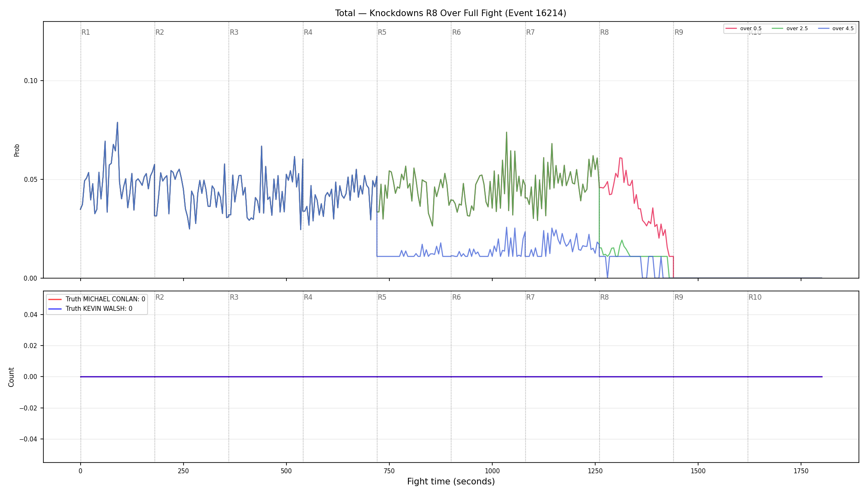Click the 750 tick on the fight time axis
Image resolution: width=868 pixels, height=496 pixels.
point(389,471)
